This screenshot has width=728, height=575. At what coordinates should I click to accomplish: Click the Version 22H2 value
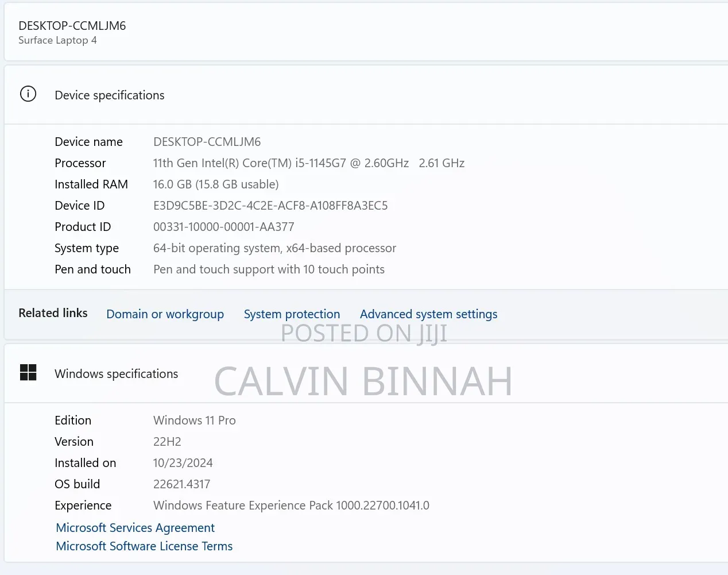click(167, 442)
